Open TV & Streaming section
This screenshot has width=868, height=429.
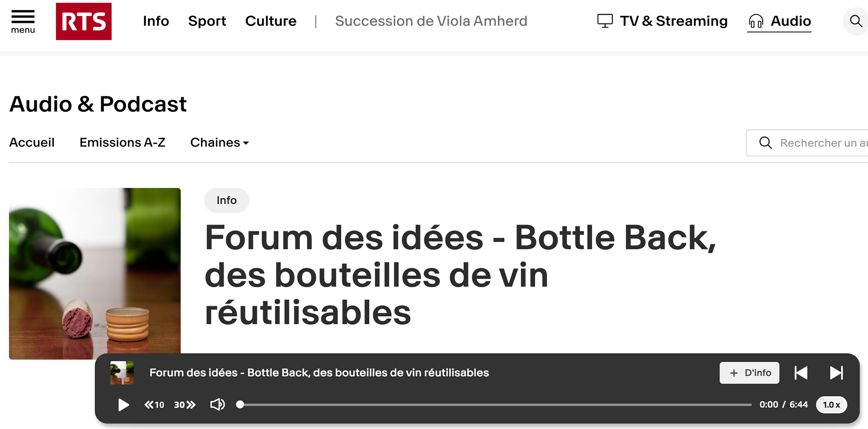point(662,21)
